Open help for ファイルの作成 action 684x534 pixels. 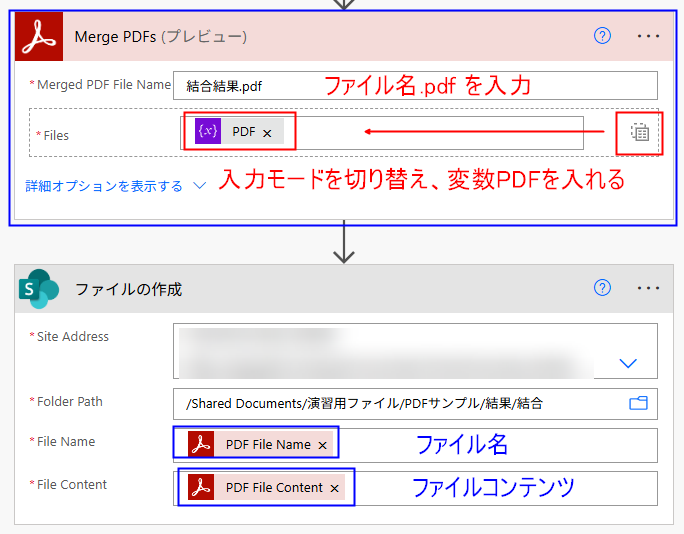(x=602, y=288)
